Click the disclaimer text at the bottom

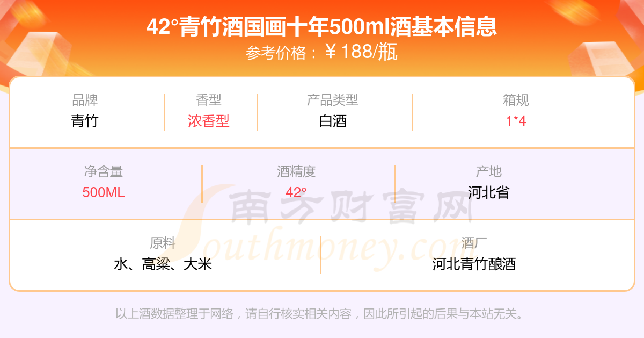click(x=319, y=313)
